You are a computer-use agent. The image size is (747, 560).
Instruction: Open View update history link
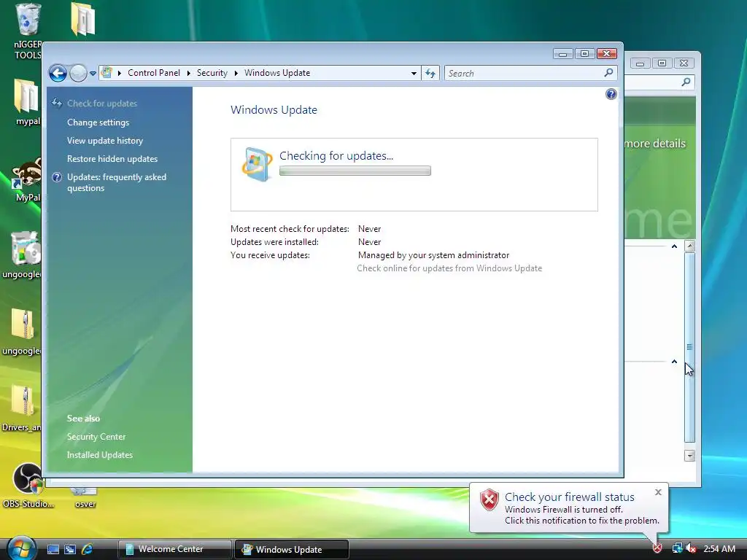105,141
